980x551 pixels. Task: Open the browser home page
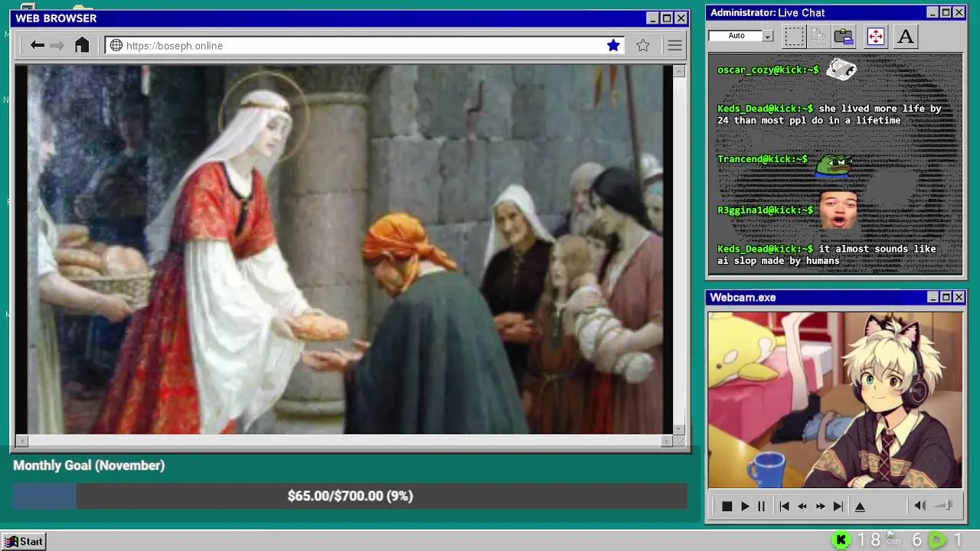click(82, 45)
